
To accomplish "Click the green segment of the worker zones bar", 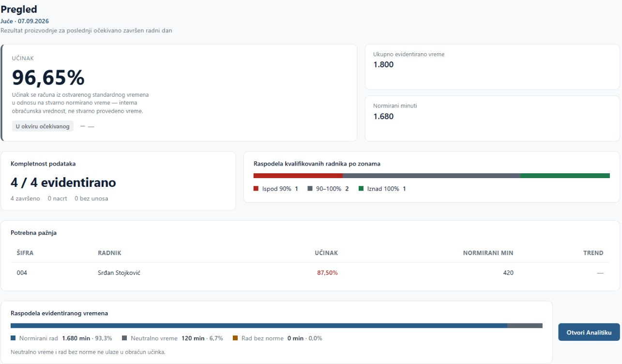I will tap(565, 176).
